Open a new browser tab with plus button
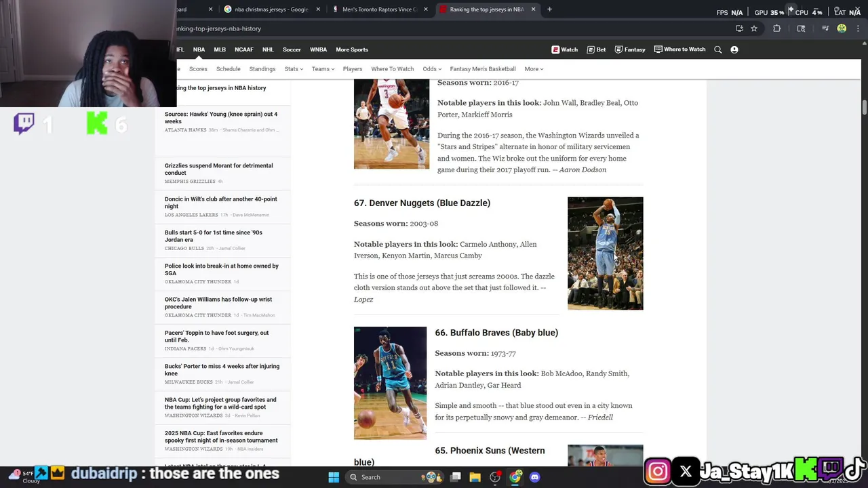The image size is (868, 488). point(549,9)
